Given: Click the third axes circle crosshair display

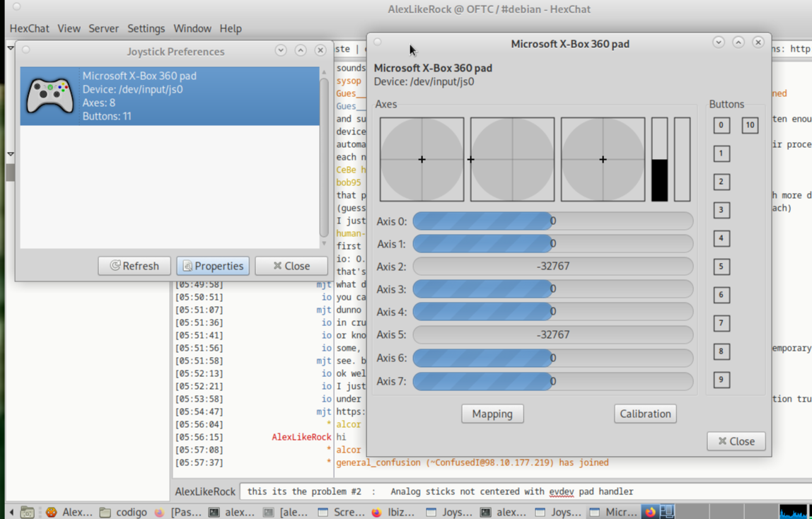Looking at the screenshot, I should click(x=603, y=160).
